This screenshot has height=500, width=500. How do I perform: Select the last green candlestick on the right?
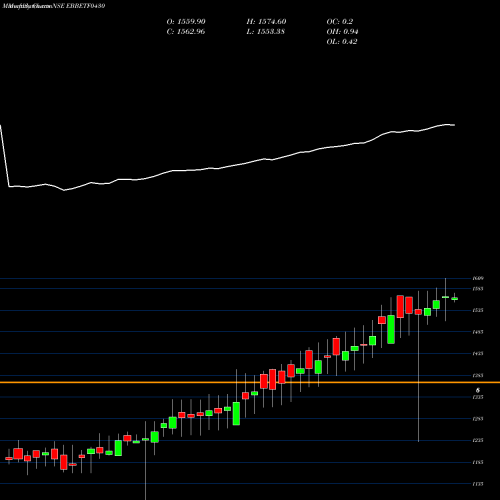point(454,299)
